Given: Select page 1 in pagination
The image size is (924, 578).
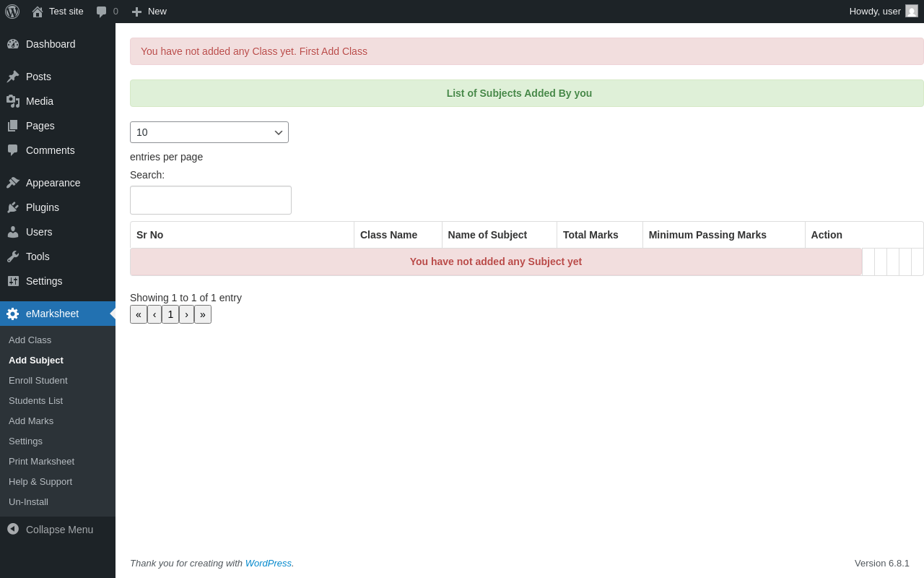Looking at the screenshot, I should (170, 314).
